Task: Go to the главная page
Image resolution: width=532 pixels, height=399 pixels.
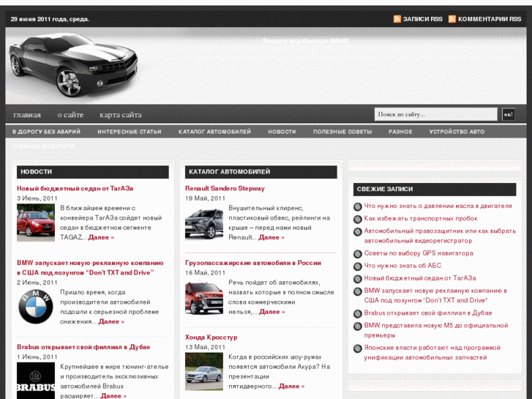Action: pyautogui.click(x=27, y=115)
